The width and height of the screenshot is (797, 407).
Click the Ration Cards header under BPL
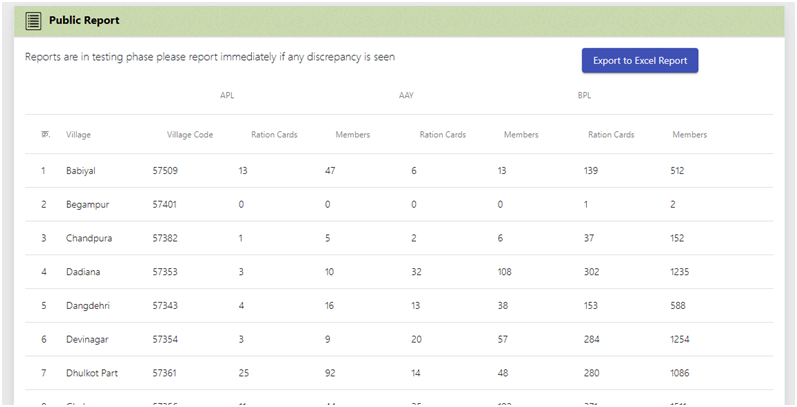pyautogui.click(x=611, y=135)
